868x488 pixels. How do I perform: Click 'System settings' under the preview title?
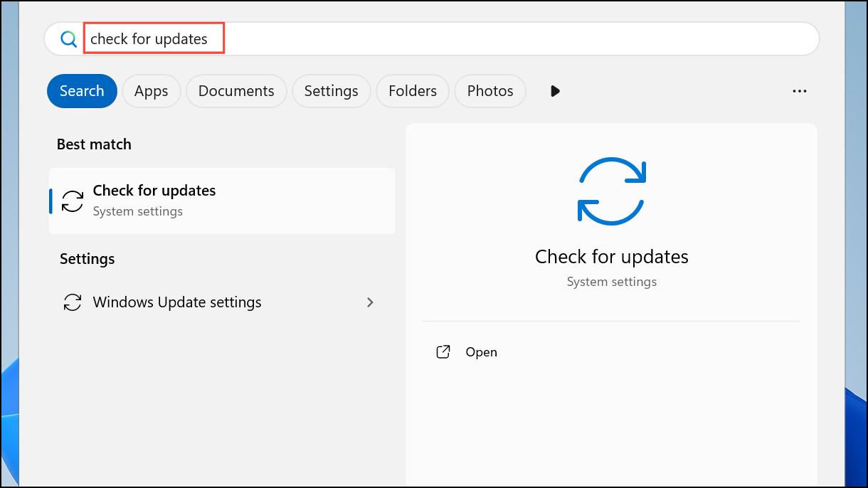point(612,282)
